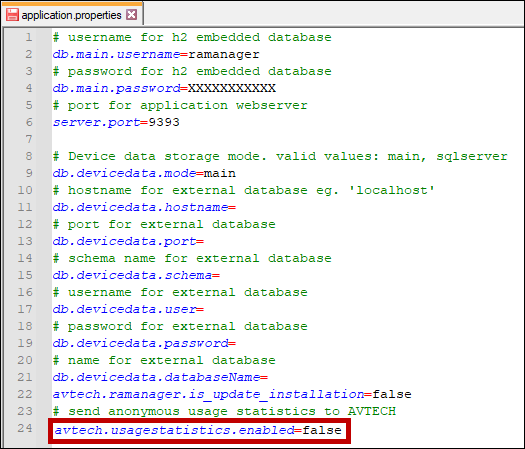Click the masked db.main.password value
Image resolution: width=525 pixels, height=449 pixels.
[232, 88]
